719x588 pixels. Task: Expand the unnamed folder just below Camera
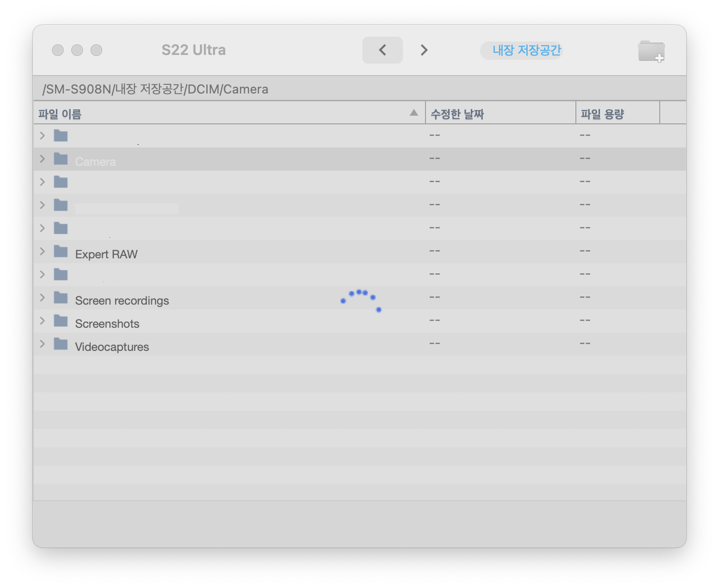(42, 182)
